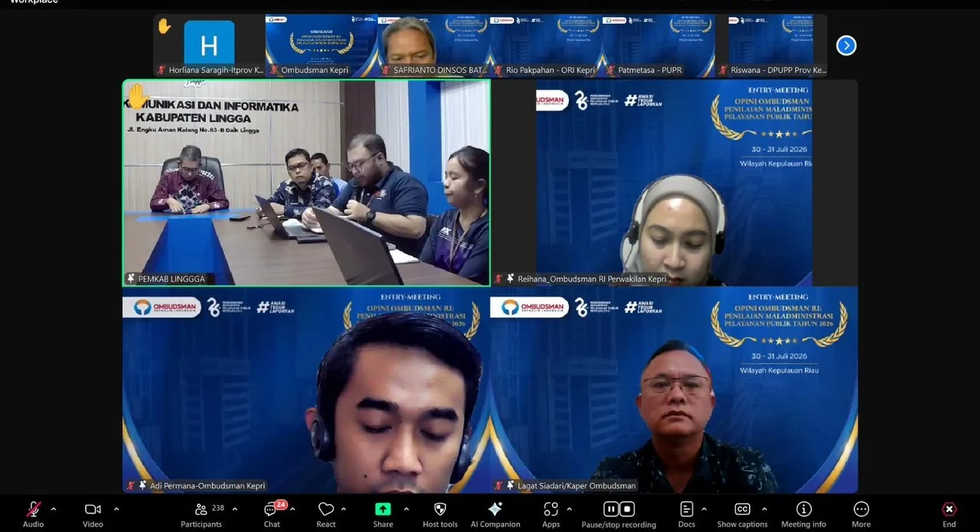The height and width of the screenshot is (532, 980).
Task: Expand video options caret
Action: click(116, 508)
